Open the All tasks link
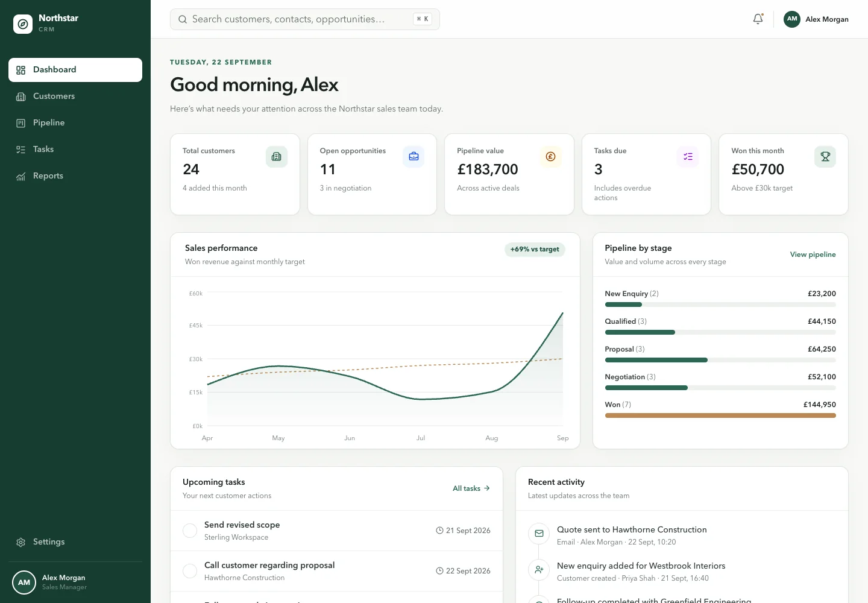 (x=471, y=488)
